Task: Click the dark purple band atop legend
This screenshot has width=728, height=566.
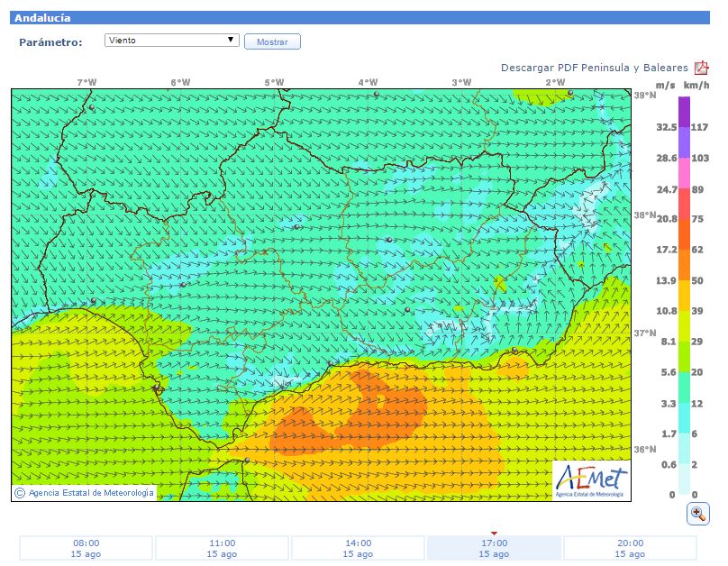Action: coord(684,110)
